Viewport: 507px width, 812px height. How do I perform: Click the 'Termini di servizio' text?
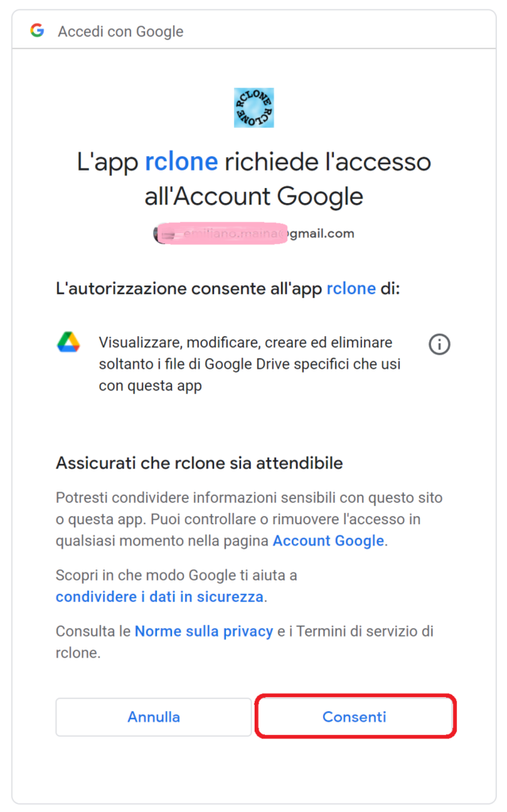tap(367, 631)
